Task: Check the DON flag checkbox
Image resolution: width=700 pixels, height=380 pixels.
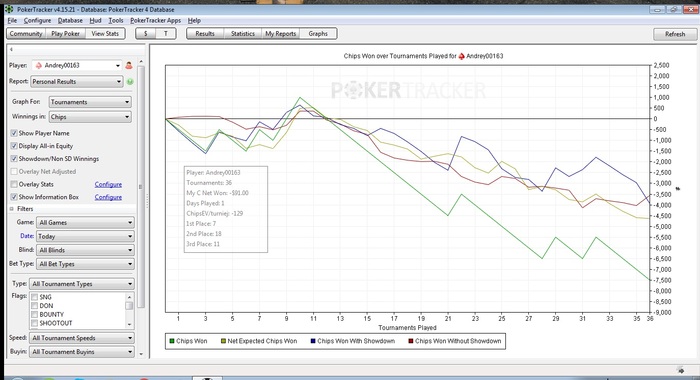Action: (34, 306)
